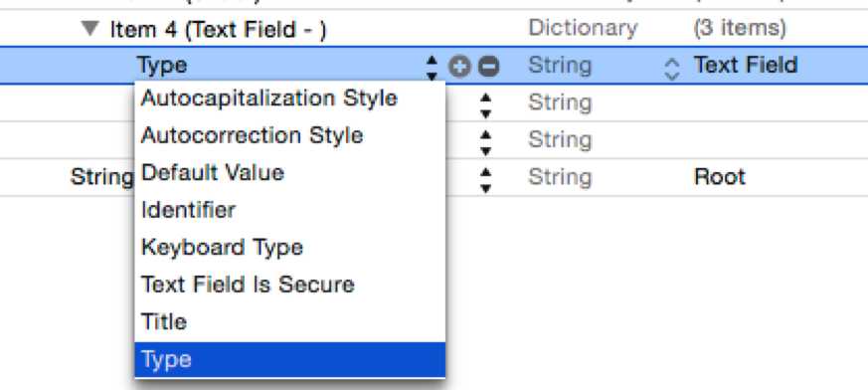Screen dimensions: 868x390
Task: Open type popup arrows beside selected String
Action: 671,69
